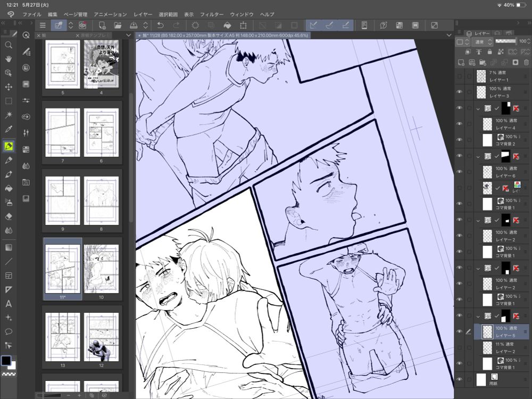Click the New file icon

pyautogui.click(x=102, y=26)
